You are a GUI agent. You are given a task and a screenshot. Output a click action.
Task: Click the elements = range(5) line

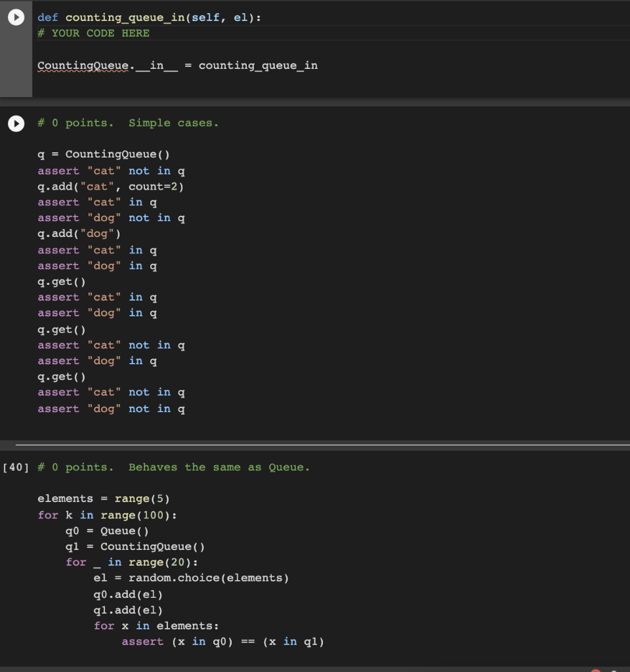[89, 498]
